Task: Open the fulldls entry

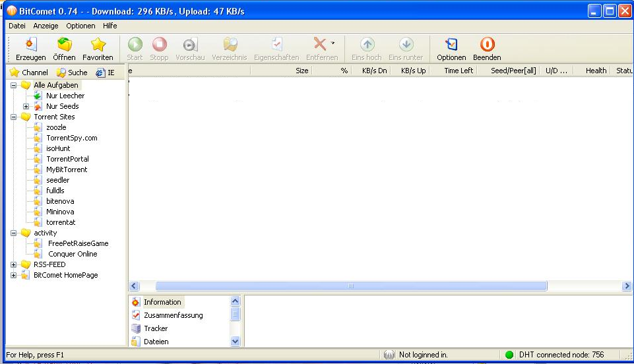Action: [55, 191]
